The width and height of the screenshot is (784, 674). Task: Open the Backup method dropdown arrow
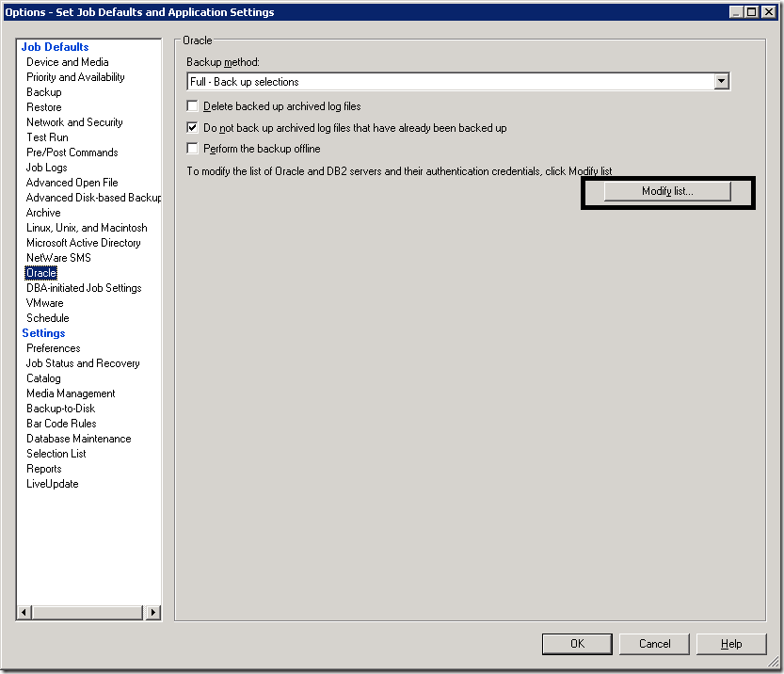tap(722, 82)
